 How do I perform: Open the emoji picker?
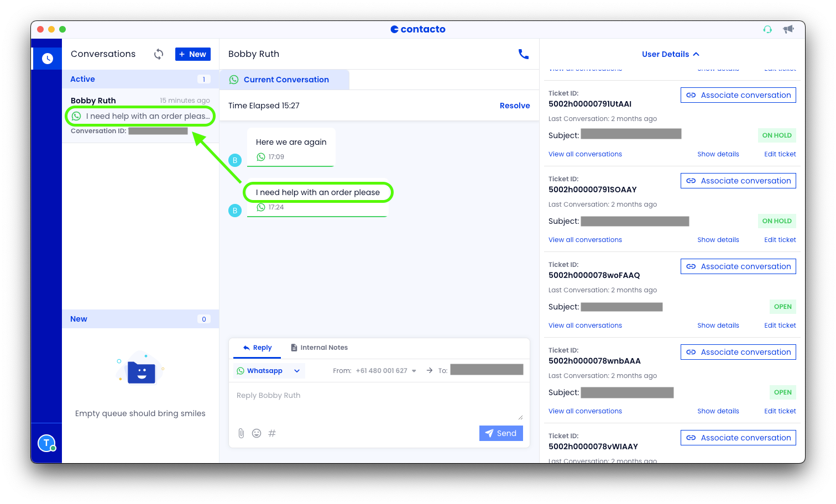point(257,433)
